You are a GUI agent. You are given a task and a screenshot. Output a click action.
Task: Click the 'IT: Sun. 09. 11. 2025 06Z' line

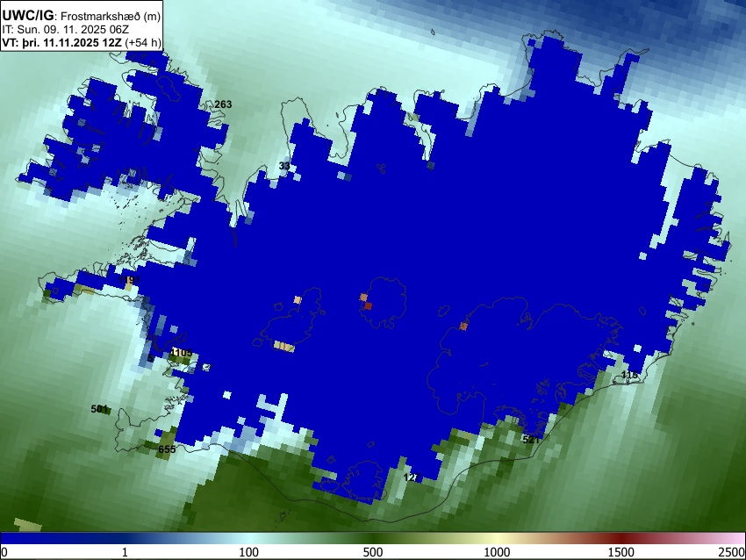(x=65, y=30)
